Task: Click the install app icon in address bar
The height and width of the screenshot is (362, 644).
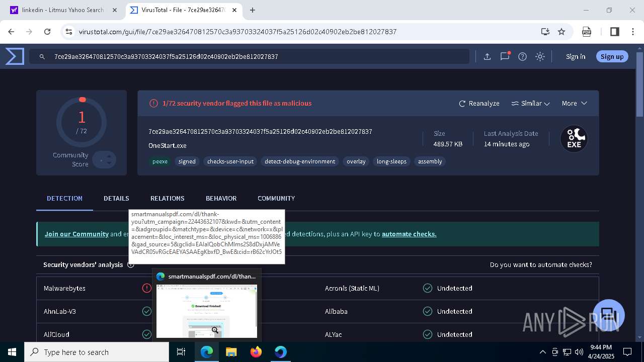Action: 545,32
